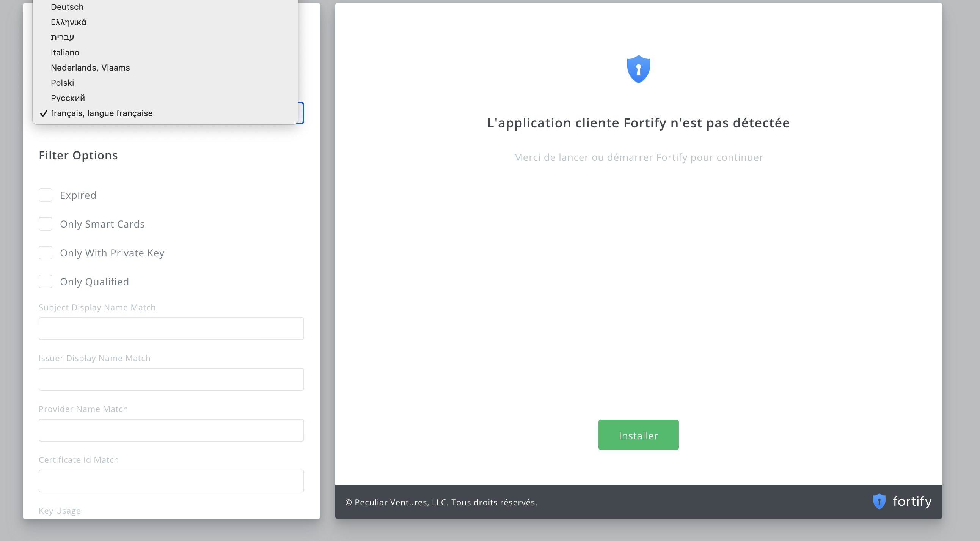Choose the Ελληνικά language option

(x=69, y=22)
